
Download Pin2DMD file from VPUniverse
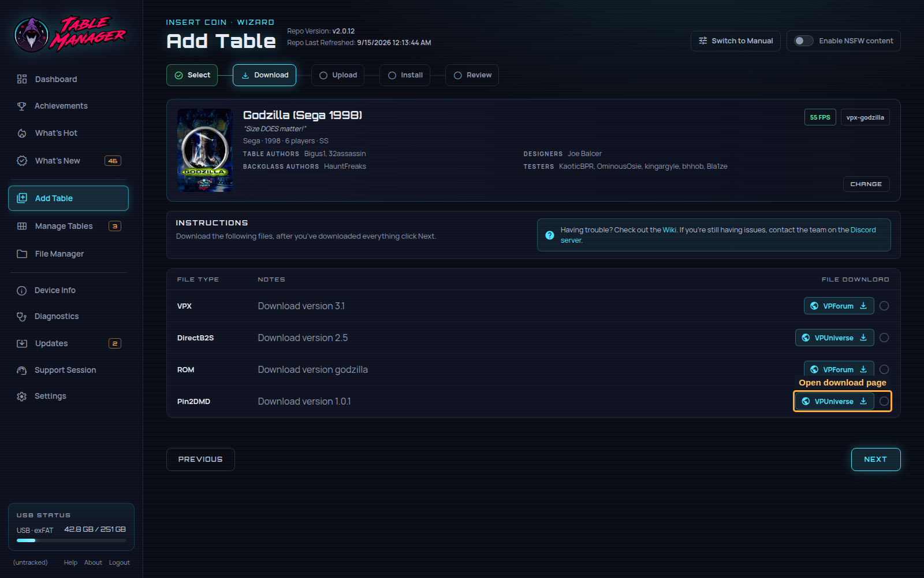(x=834, y=401)
